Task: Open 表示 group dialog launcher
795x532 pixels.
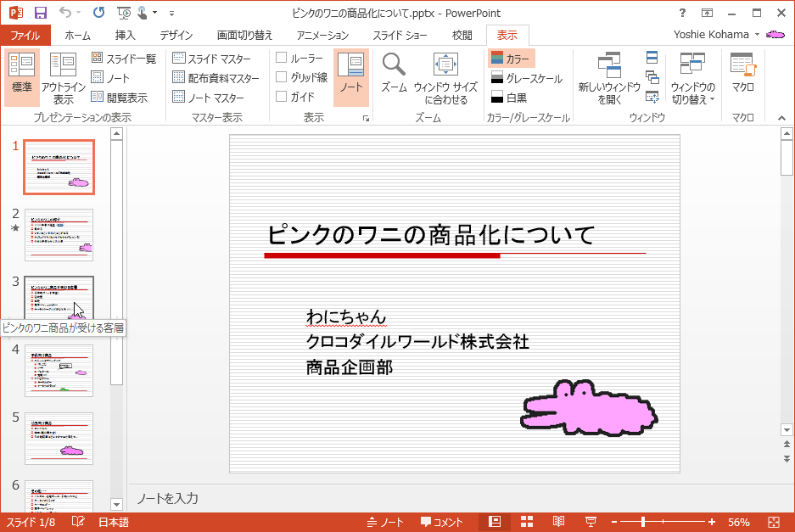Action: click(x=366, y=119)
